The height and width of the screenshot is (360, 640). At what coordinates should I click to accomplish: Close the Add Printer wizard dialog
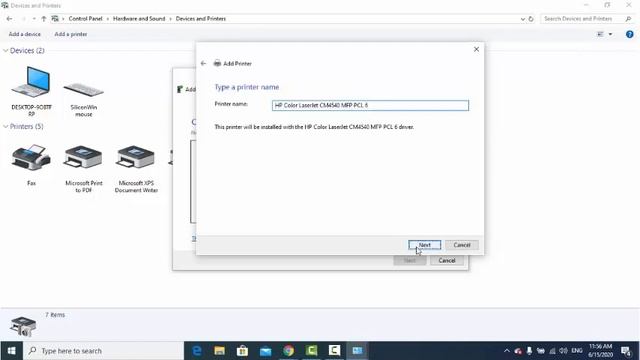476,49
